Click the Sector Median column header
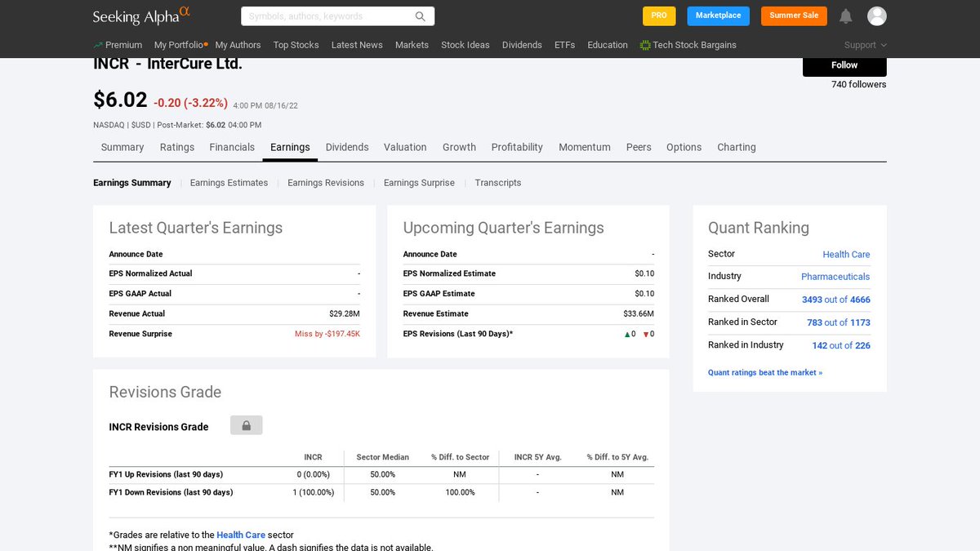This screenshot has width=980, height=551. click(x=382, y=457)
